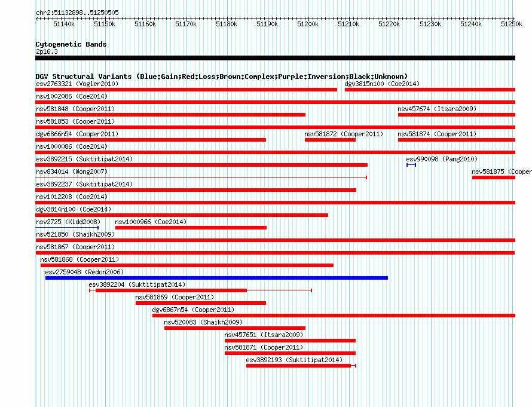
Task: Select nsv581869 (Cooper2011) label
Action: coord(175,297)
